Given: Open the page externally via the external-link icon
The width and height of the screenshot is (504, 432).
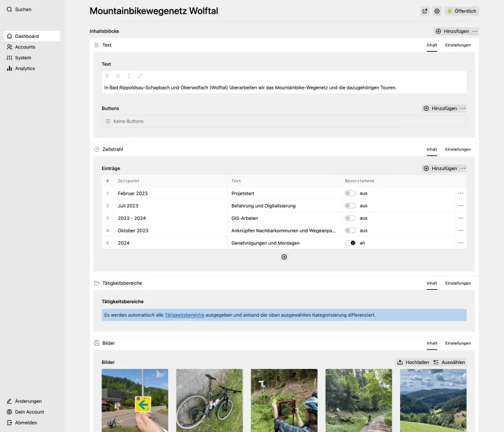Looking at the screenshot, I should click(x=425, y=11).
